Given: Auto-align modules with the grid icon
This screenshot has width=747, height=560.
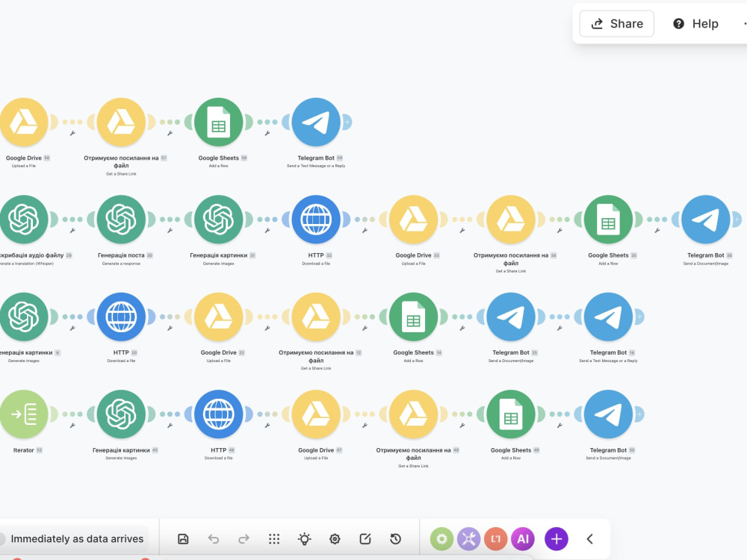Looking at the screenshot, I should point(274,538).
